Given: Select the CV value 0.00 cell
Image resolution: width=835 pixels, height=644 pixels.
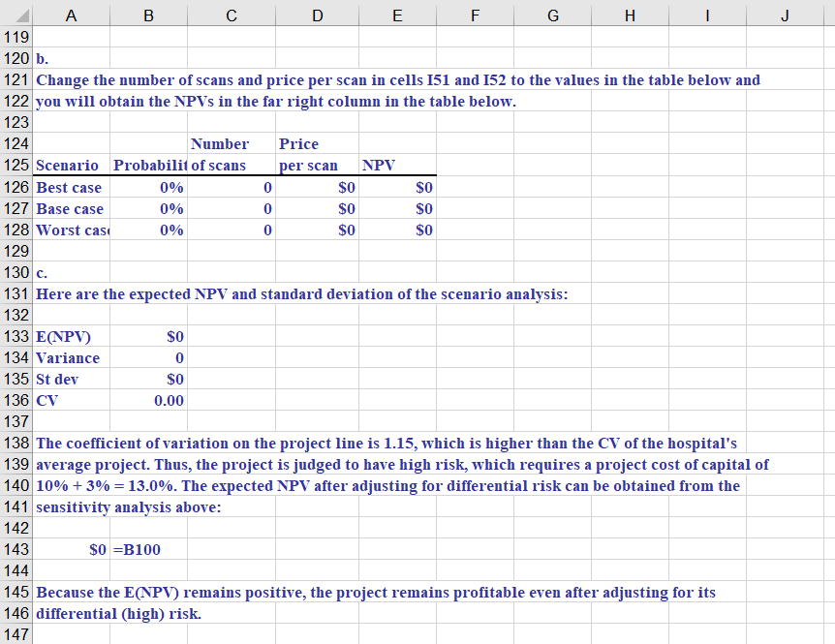Looking at the screenshot, I should 148,400.
